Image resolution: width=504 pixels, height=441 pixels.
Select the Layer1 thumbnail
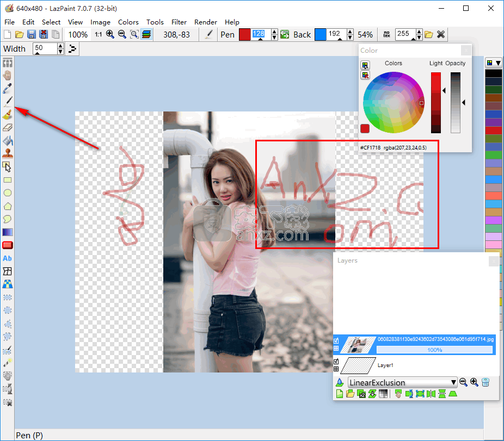pyautogui.click(x=358, y=365)
